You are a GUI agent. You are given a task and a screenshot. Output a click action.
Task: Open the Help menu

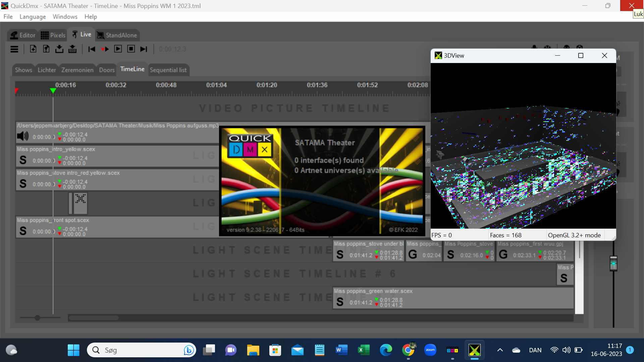tap(91, 16)
